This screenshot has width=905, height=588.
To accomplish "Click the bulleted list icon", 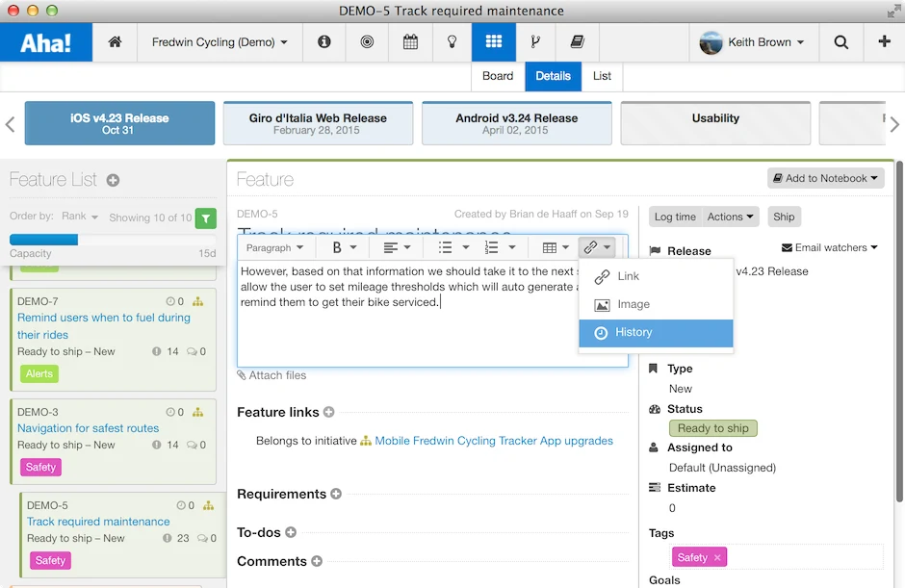I will [x=445, y=247].
